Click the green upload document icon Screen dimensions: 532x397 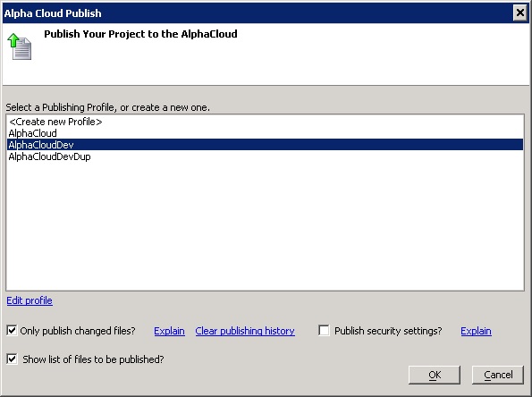click(x=20, y=46)
